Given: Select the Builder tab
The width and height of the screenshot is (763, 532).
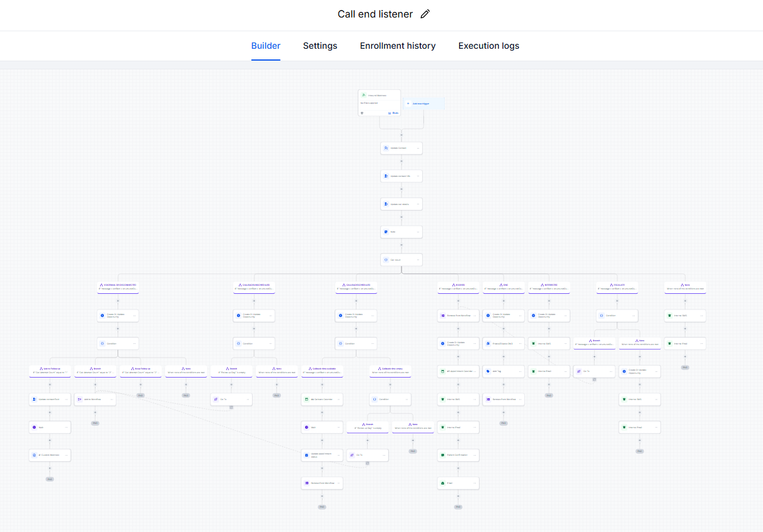Looking at the screenshot, I should coord(266,46).
